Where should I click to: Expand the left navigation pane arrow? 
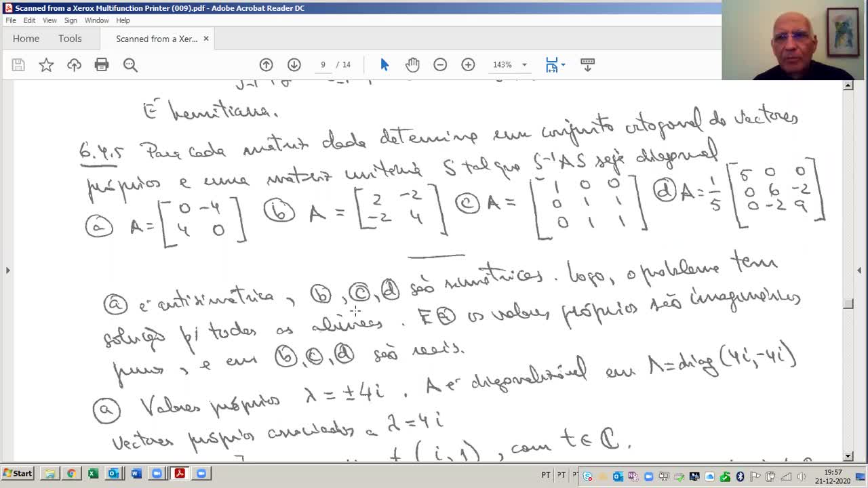click(x=7, y=270)
